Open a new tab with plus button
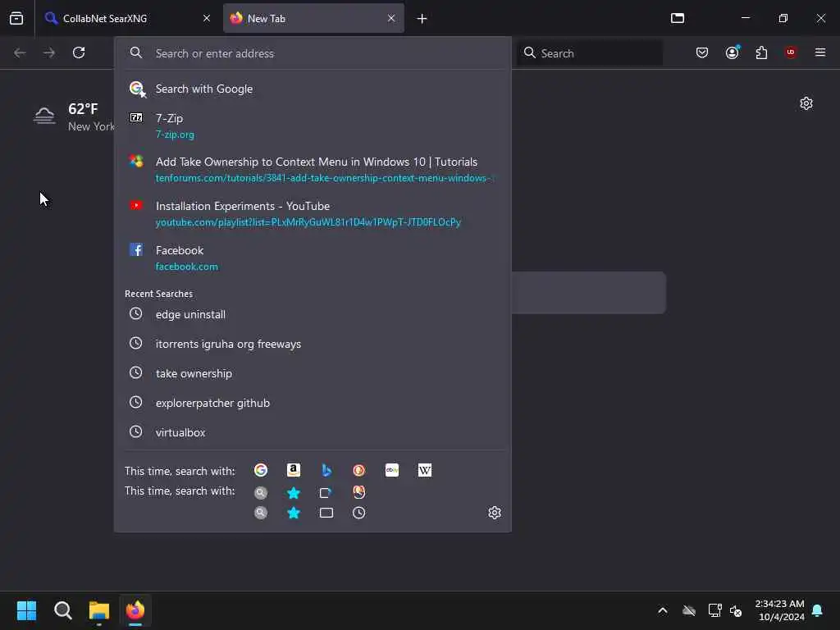 422,19
